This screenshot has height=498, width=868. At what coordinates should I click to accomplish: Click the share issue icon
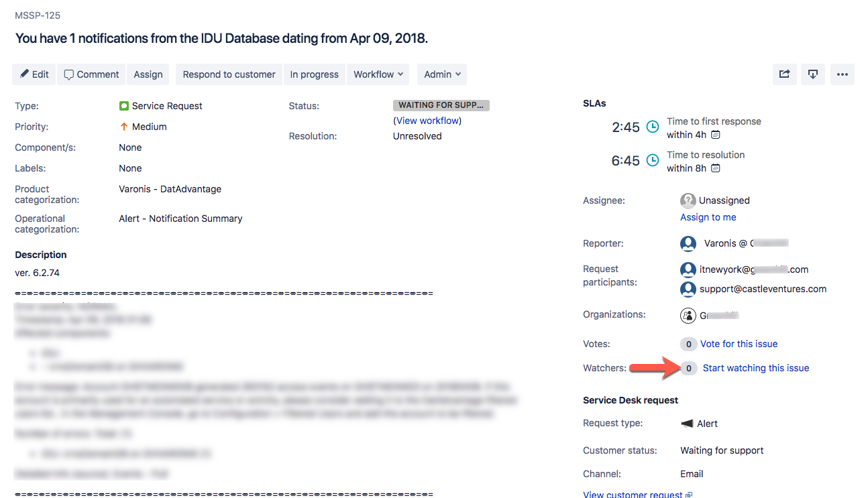(784, 74)
